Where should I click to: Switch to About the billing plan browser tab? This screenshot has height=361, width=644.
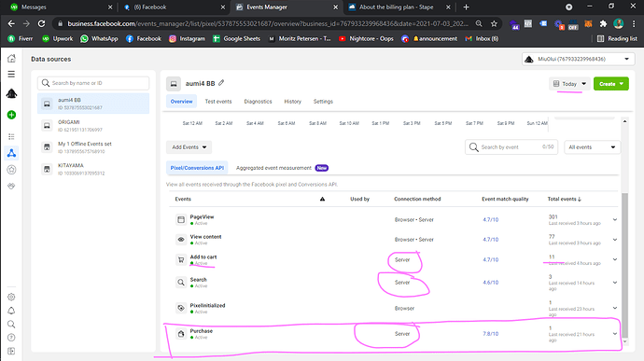coord(399,7)
